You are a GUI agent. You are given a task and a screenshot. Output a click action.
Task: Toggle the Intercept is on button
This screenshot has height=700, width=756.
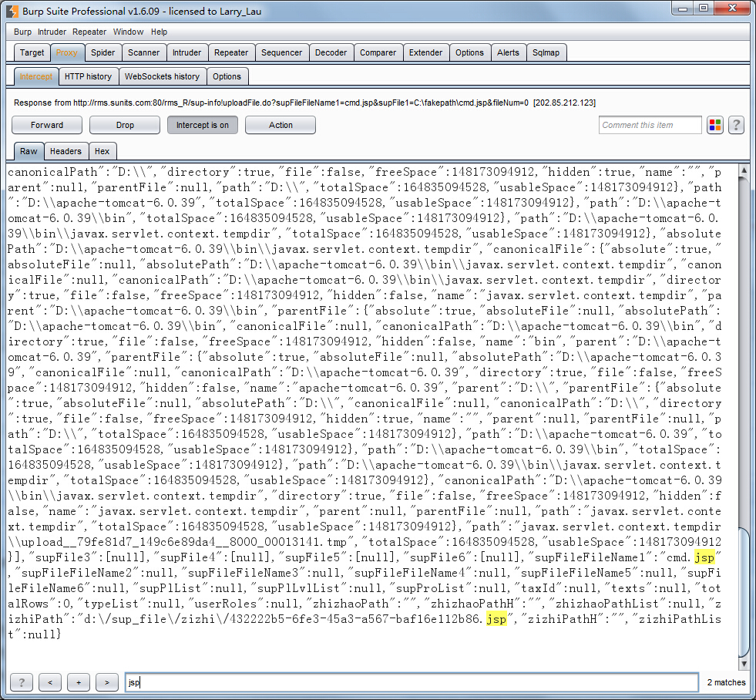tap(203, 125)
